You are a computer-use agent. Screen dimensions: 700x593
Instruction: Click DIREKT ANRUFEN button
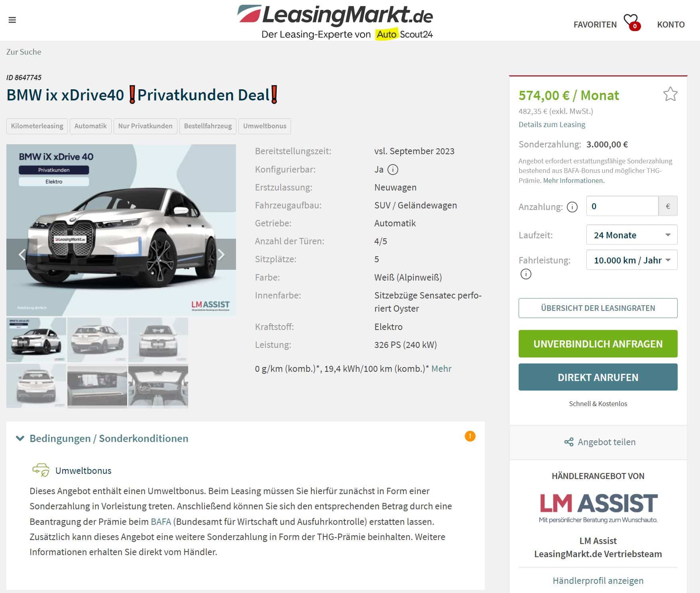click(x=598, y=377)
